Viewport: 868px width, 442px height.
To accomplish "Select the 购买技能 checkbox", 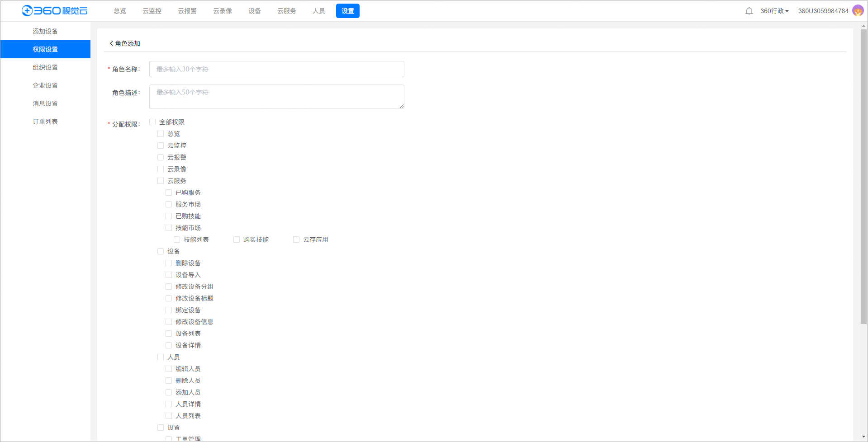I will (x=237, y=240).
